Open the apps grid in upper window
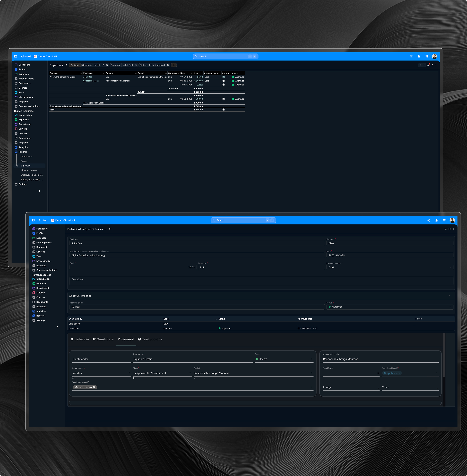467x476 pixels. 427,56
